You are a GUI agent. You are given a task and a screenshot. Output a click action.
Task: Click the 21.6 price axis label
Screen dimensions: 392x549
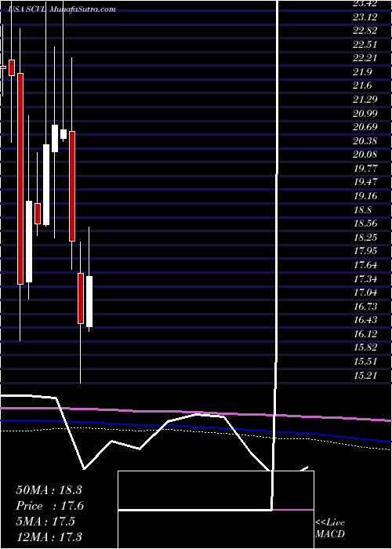(362, 86)
